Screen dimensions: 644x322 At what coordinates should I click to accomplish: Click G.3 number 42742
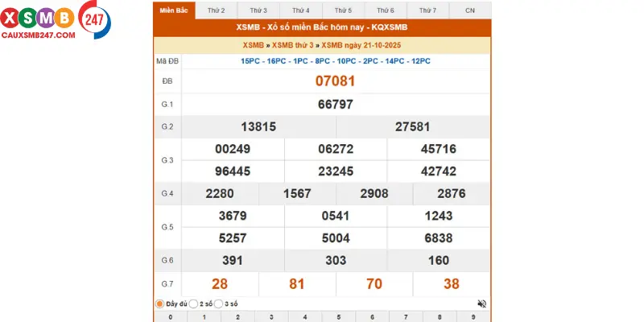tap(439, 171)
